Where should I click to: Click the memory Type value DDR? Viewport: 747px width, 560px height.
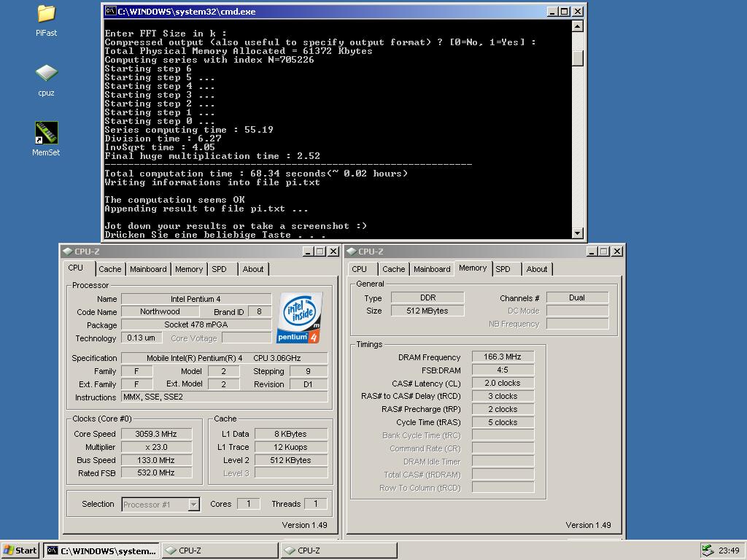coord(427,297)
